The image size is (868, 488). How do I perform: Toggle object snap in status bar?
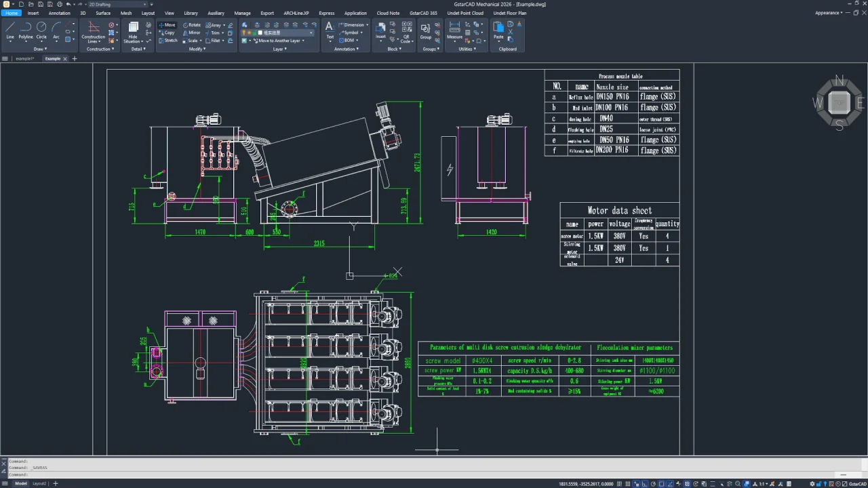click(662, 483)
